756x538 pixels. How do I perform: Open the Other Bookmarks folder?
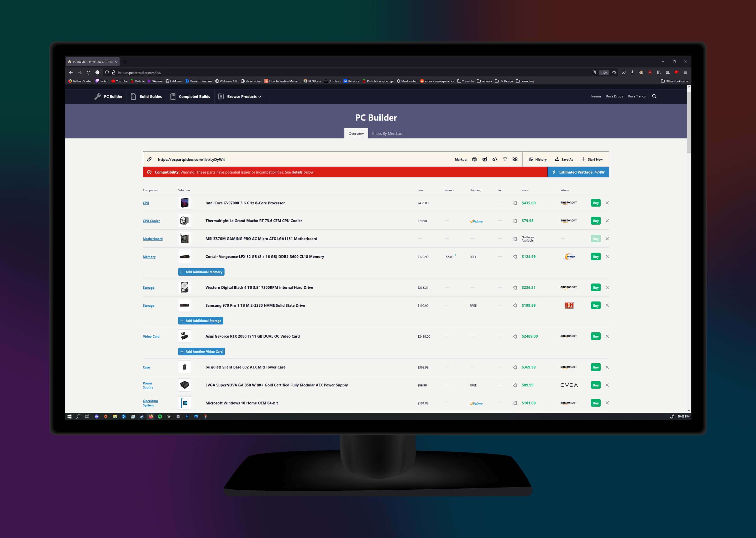point(675,81)
